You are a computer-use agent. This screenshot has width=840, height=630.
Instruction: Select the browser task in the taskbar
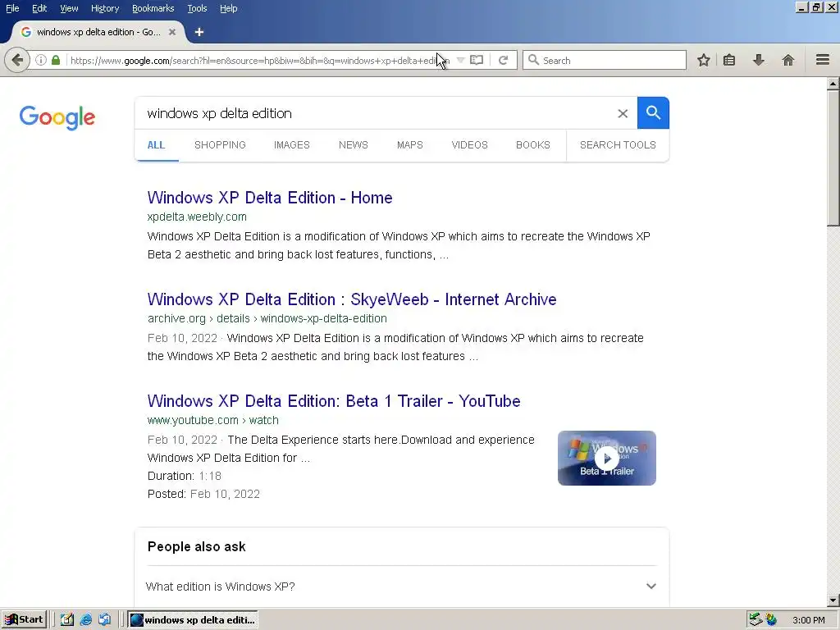193,620
